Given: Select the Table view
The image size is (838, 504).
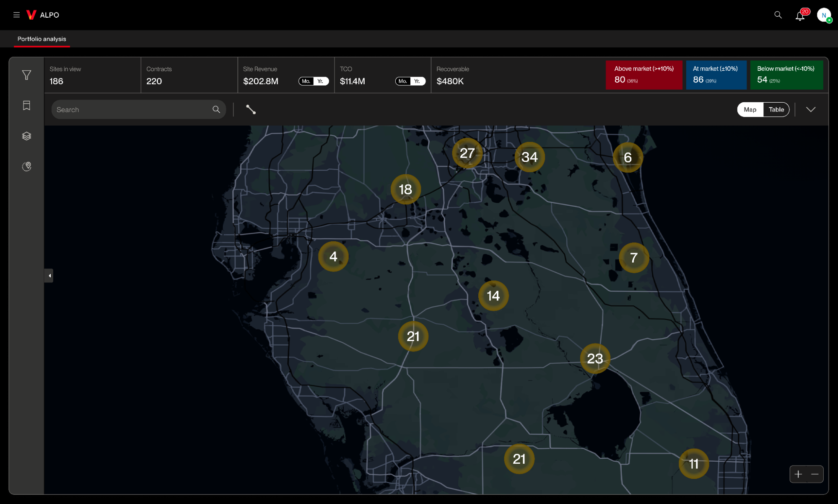Looking at the screenshot, I should 776,109.
